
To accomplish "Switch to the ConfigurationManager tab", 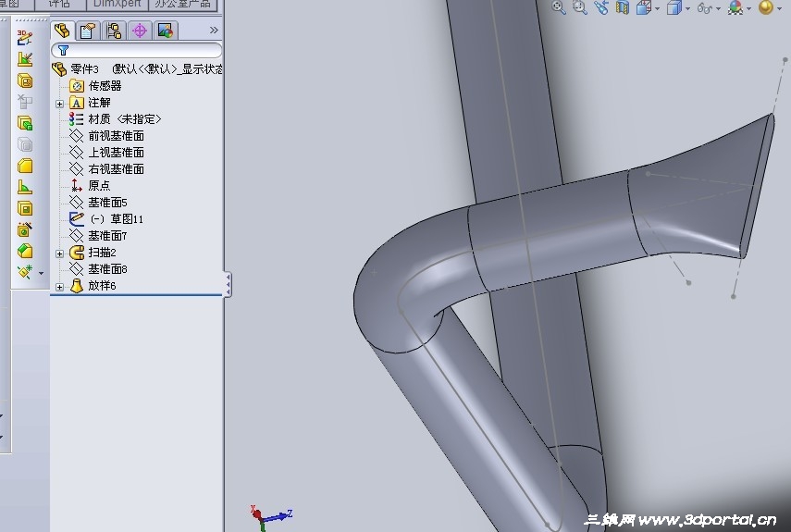I will point(114,31).
